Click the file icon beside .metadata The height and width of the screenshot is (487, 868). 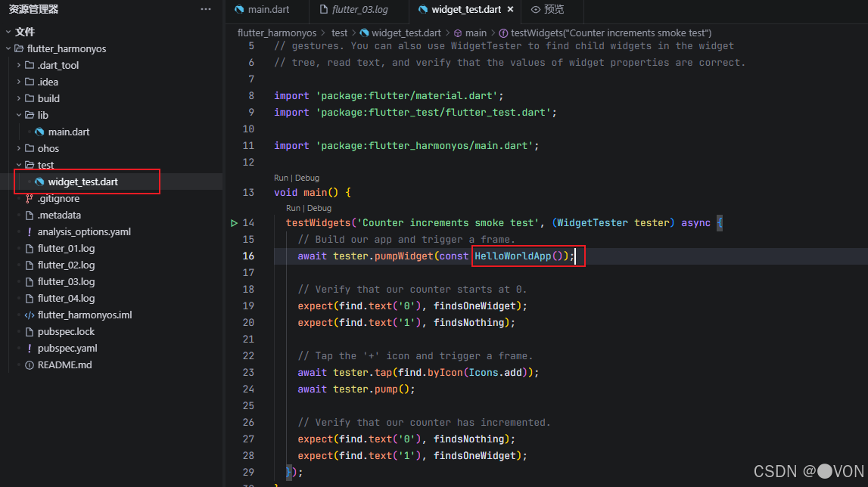pyautogui.click(x=30, y=215)
